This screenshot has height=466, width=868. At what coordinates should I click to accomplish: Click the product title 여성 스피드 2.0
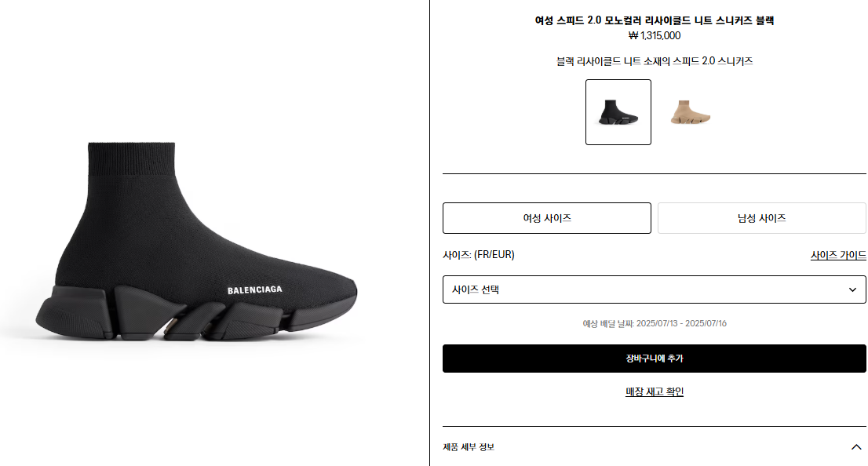pyautogui.click(x=655, y=20)
